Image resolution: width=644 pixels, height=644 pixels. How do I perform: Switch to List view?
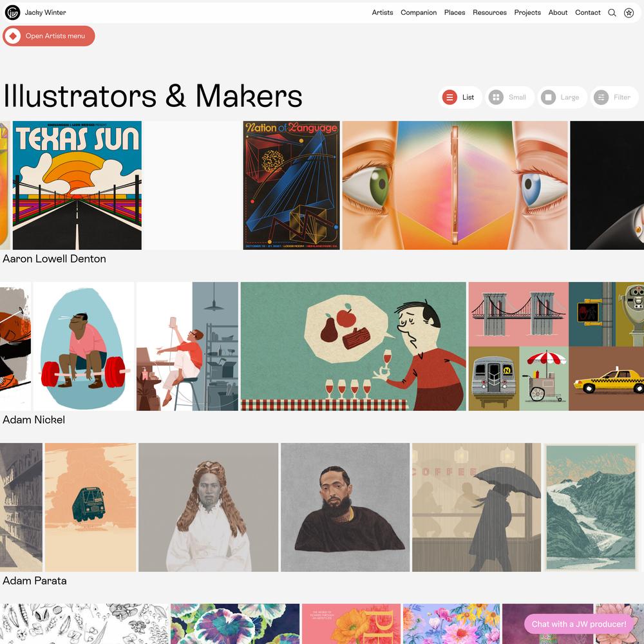tap(460, 97)
